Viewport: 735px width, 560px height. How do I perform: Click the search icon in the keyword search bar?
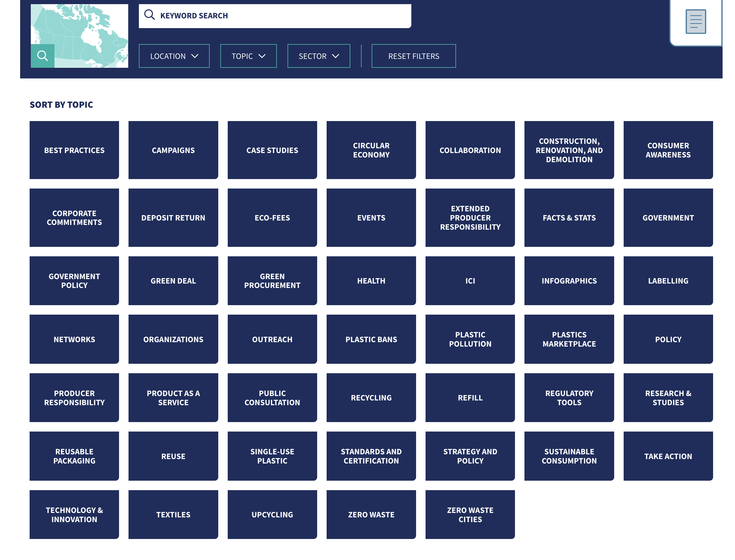[x=150, y=15]
